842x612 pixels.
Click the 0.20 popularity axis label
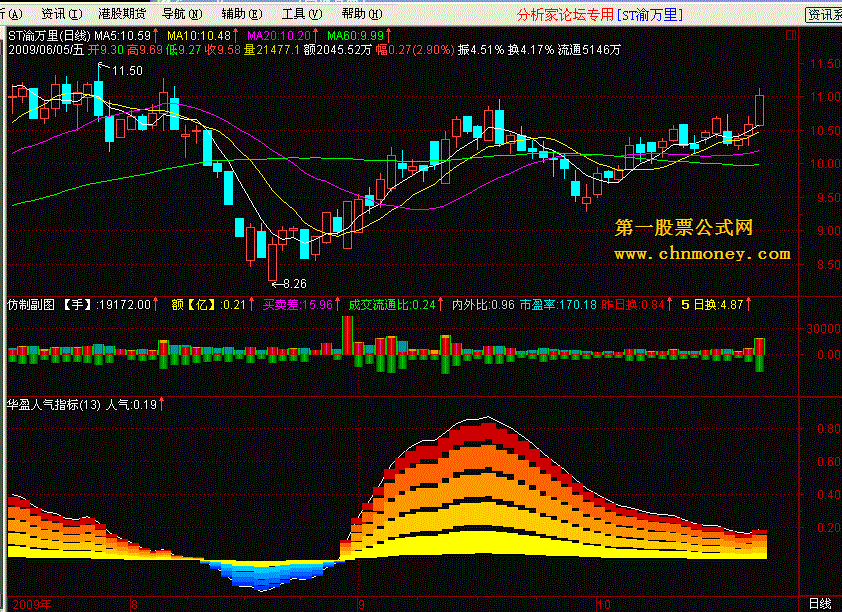(x=829, y=528)
